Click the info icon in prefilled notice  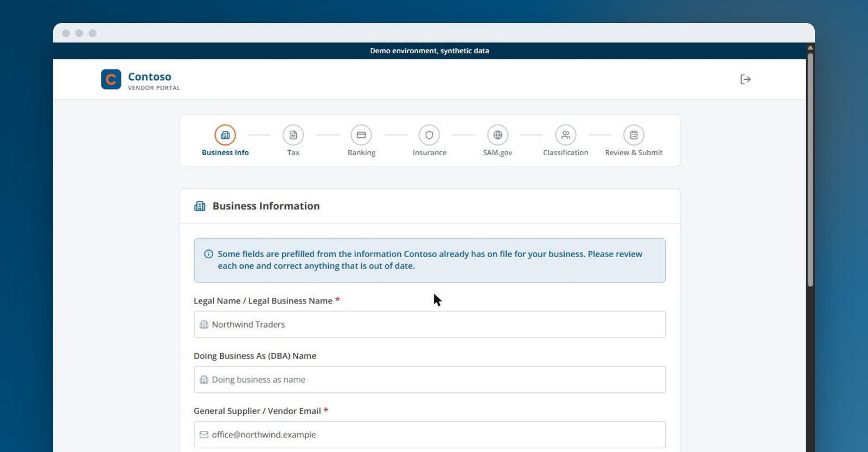(208, 254)
